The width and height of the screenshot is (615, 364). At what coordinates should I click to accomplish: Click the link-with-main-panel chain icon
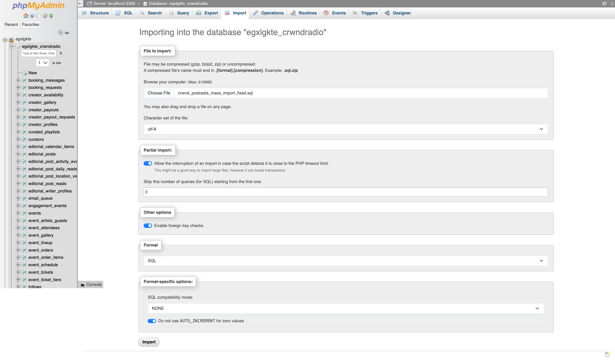[x=67, y=33]
